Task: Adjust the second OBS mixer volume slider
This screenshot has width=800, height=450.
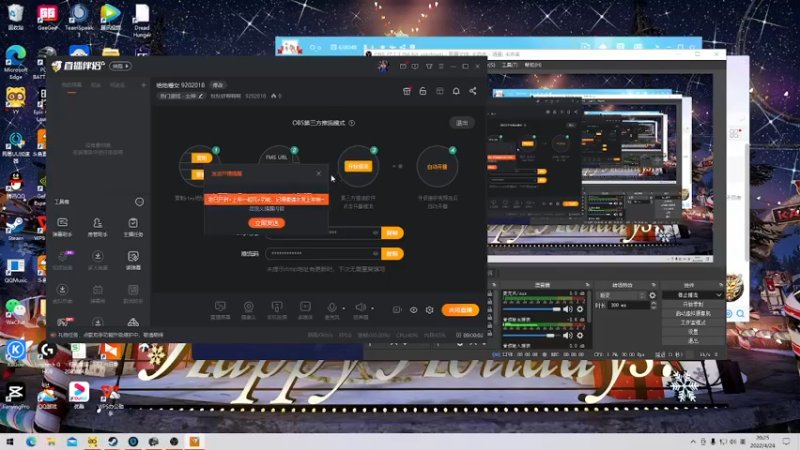Action: click(532, 335)
